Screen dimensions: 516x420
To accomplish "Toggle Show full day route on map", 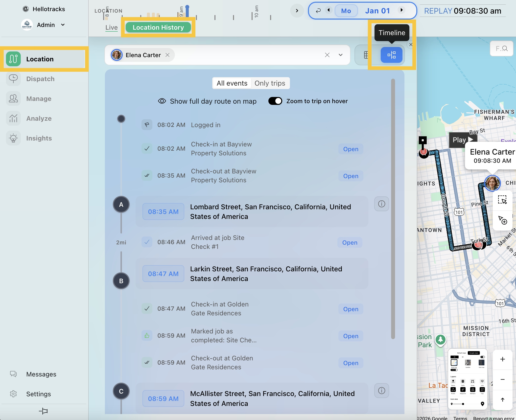I will (x=162, y=101).
